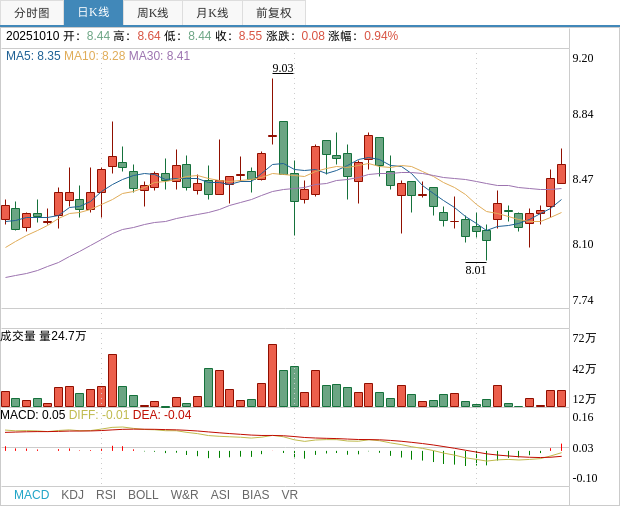This screenshot has width=620, height=506.
Task: Click the MA30: 8.41 legend
Action: pyautogui.click(x=159, y=56)
